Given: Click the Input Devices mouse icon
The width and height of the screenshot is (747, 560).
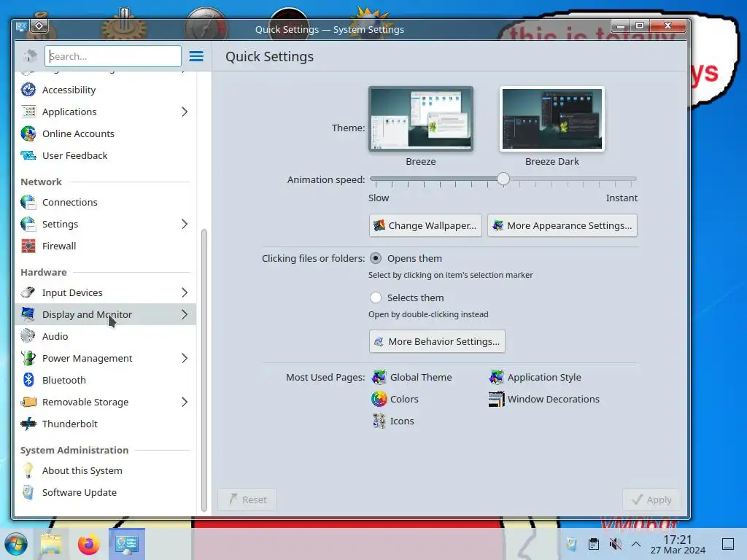Looking at the screenshot, I should click(x=28, y=292).
